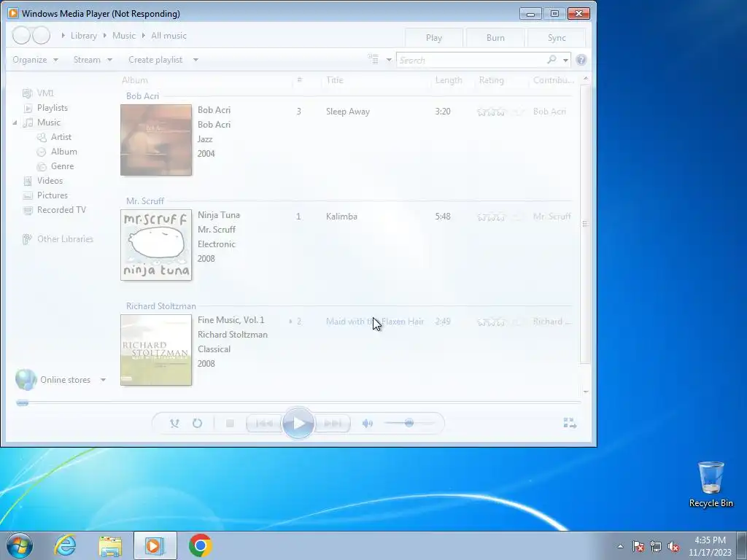Expand the search options dropdown arrow
The height and width of the screenshot is (560, 747).
tap(565, 60)
